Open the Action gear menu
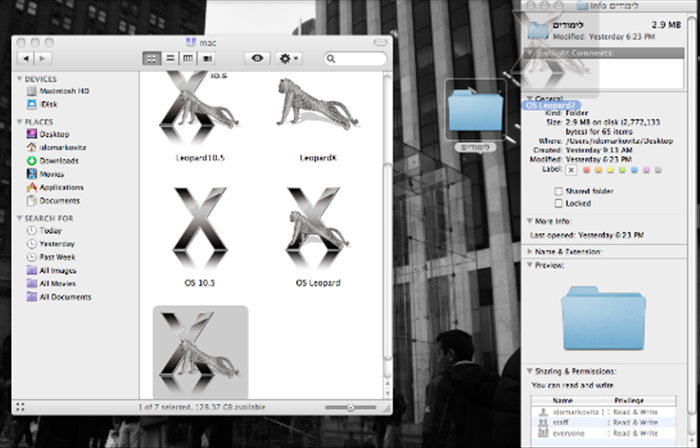 pyautogui.click(x=289, y=58)
